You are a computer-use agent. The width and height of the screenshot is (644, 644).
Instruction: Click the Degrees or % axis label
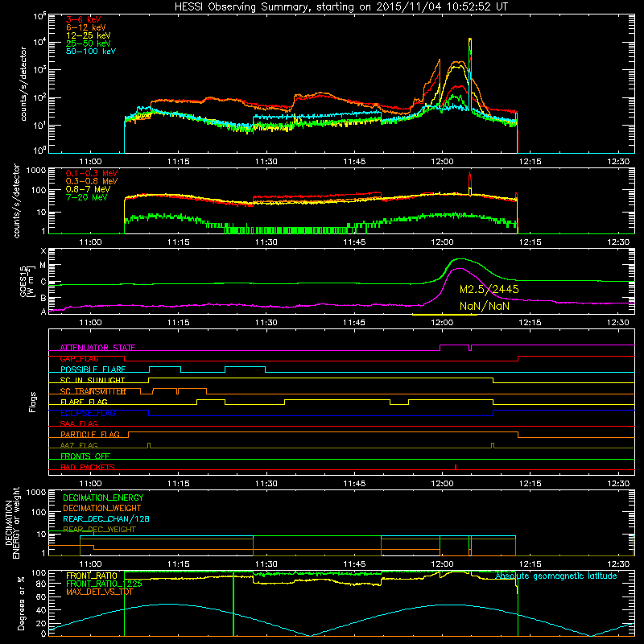[x=21, y=604]
